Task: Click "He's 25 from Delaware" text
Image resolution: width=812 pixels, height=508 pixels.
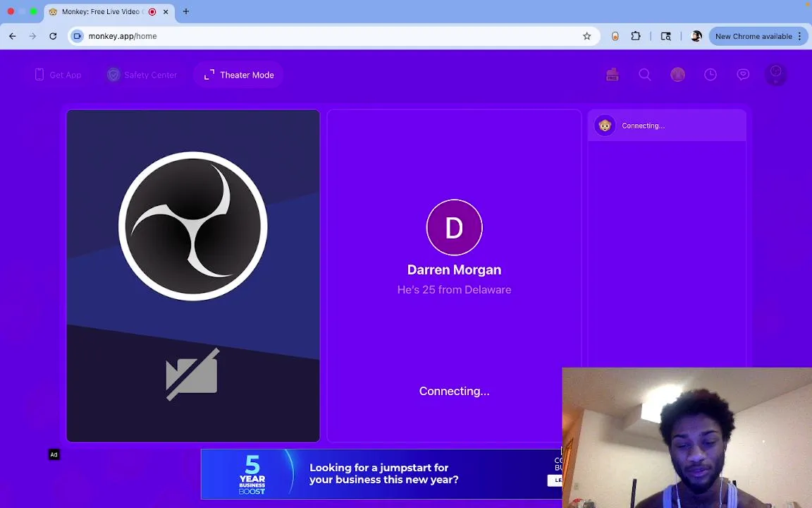Action: pyautogui.click(x=454, y=290)
